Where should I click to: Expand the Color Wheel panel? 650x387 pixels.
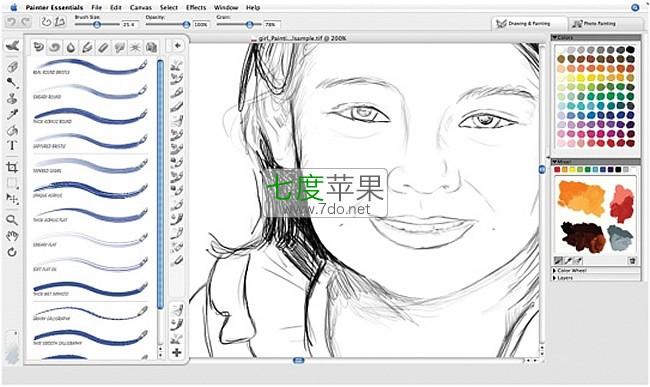pyautogui.click(x=555, y=271)
